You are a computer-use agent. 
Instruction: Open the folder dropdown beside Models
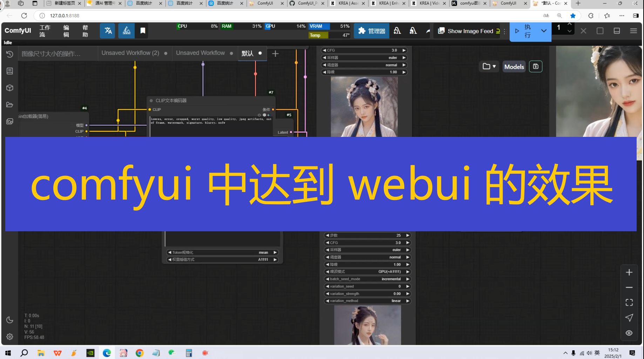pyautogui.click(x=489, y=66)
